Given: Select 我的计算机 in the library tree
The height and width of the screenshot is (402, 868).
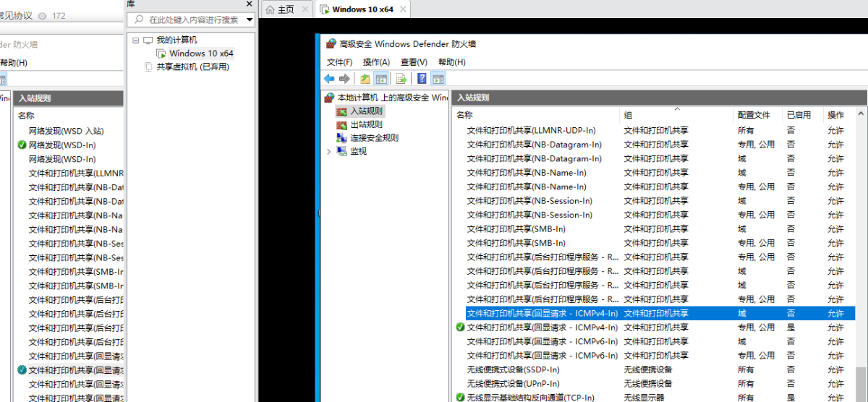Looking at the screenshot, I should coord(176,40).
